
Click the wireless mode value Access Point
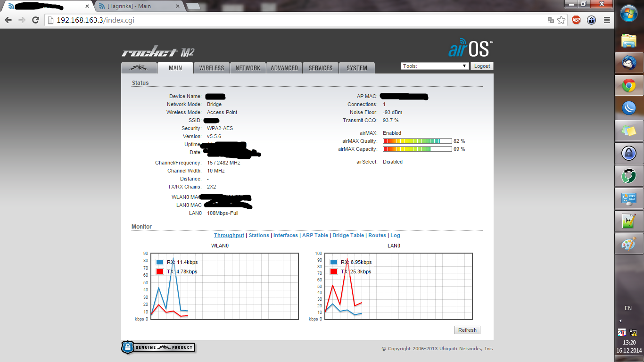tap(222, 112)
